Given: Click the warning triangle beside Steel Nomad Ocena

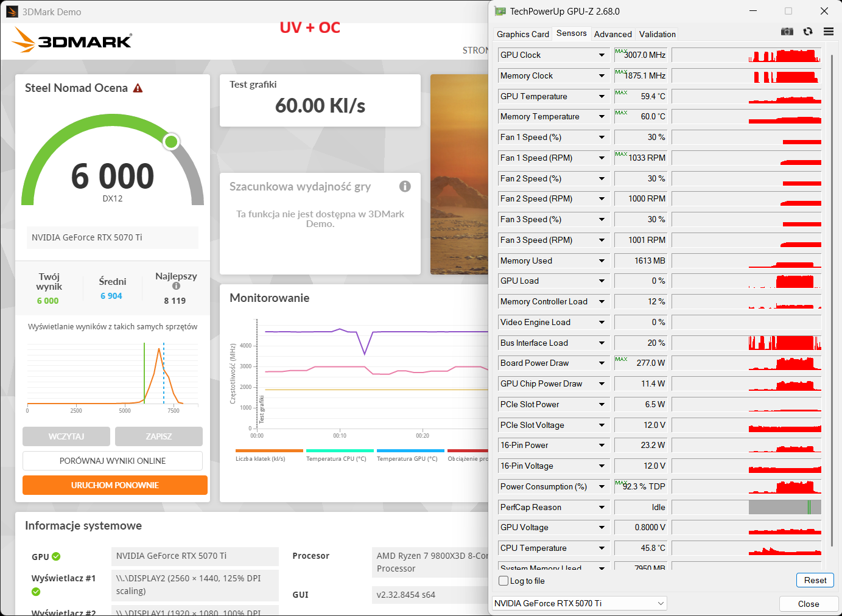Looking at the screenshot, I should coord(138,88).
